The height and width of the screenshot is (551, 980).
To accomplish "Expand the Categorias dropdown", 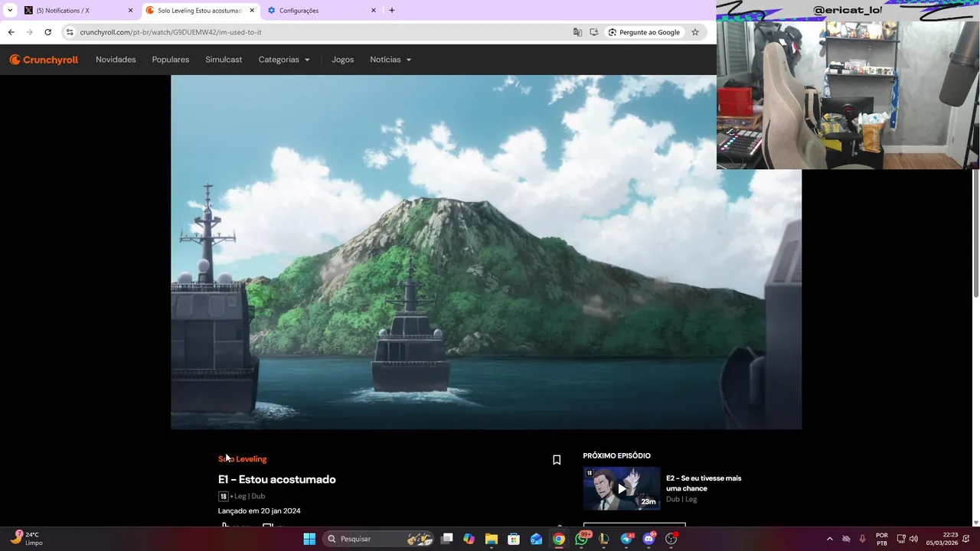I will point(284,60).
